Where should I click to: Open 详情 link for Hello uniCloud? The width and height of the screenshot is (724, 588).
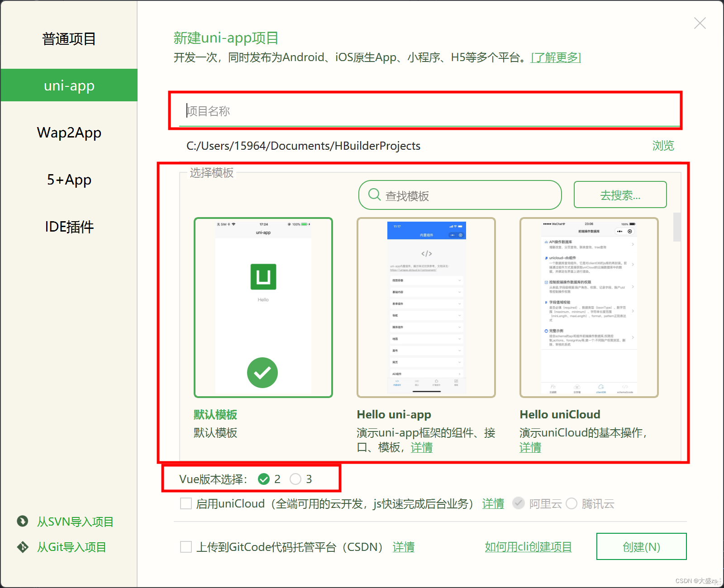pyautogui.click(x=530, y=447)
